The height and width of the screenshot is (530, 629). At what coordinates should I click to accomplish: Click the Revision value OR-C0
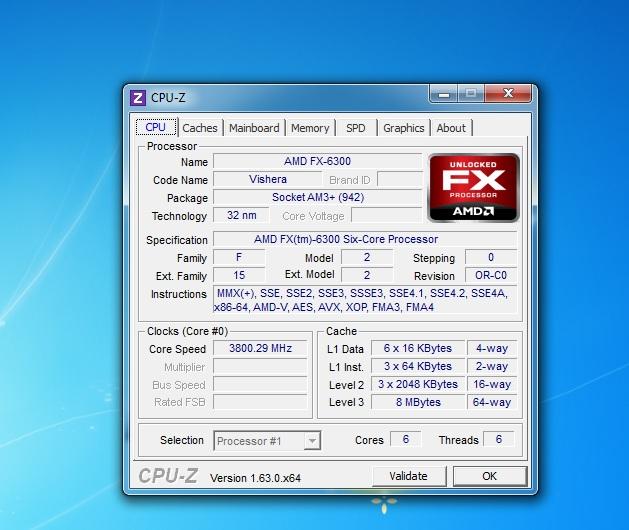[x=491, y=275]
